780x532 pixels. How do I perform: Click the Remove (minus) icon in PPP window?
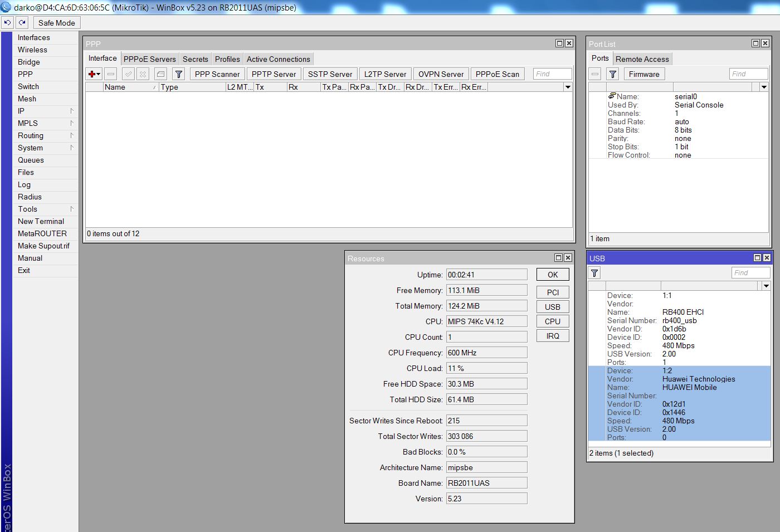coord(111,74)
